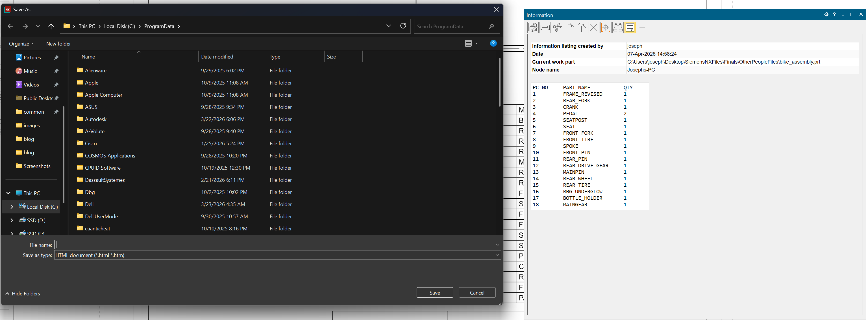Image resolution: width=868 pixels, height=320 pixels.
Task: Click the Save button
Action: pos(435,292)
